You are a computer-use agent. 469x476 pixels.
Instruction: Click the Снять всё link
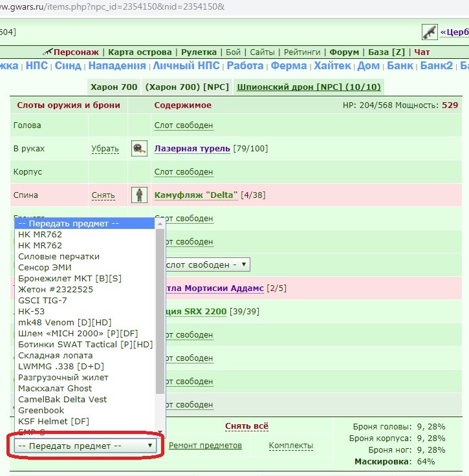click(247, 426)
